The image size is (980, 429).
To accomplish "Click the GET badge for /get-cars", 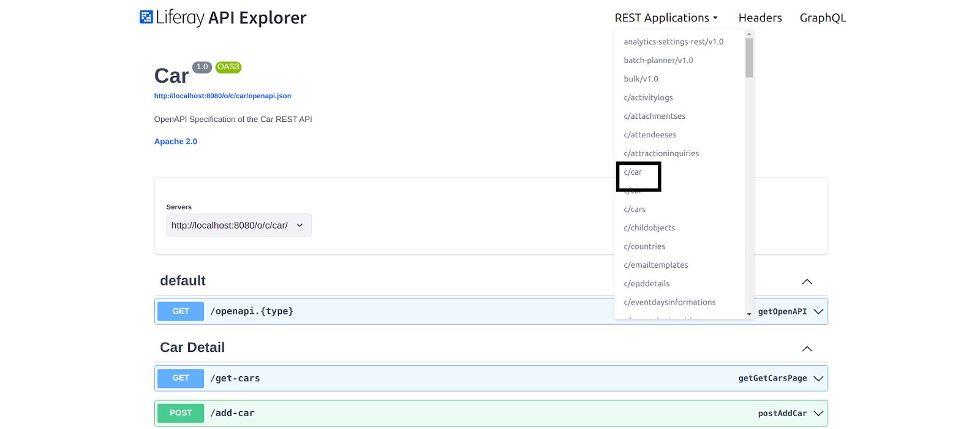I will [x=181, y=378].
